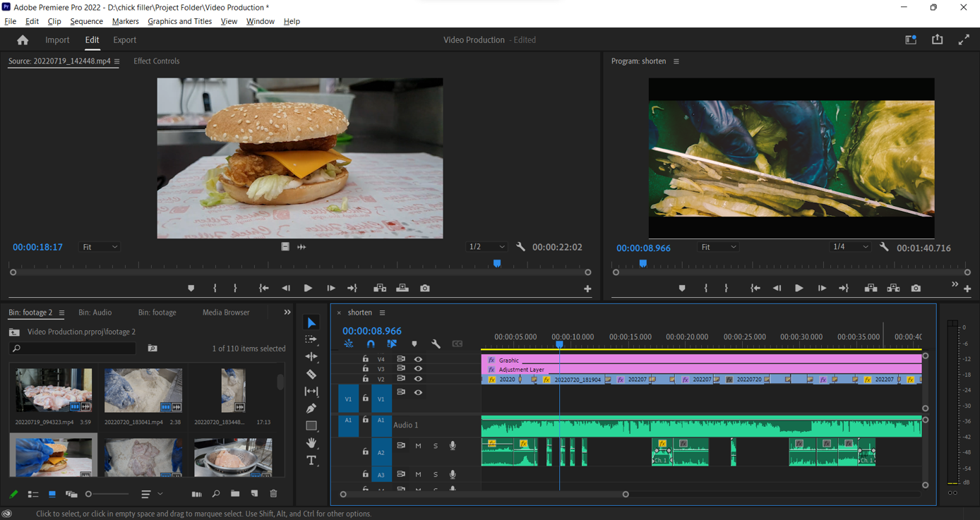Select the Rectangle tool
980x520 pixels.
pyautogui.click(x=311, y=425)
